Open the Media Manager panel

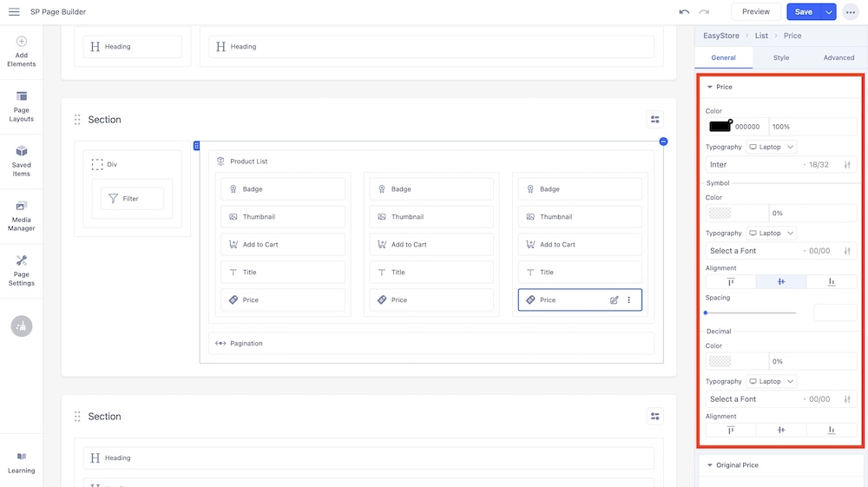pos(22,216)
